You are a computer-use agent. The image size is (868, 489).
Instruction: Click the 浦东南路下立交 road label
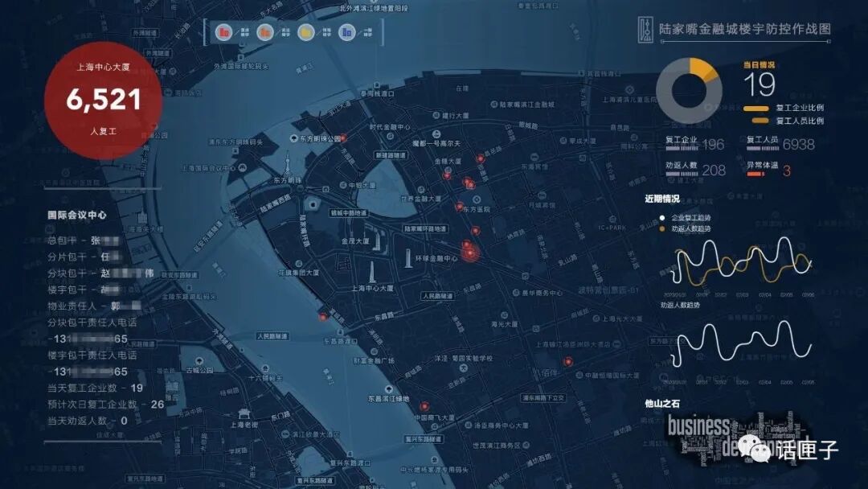point(543,397)
